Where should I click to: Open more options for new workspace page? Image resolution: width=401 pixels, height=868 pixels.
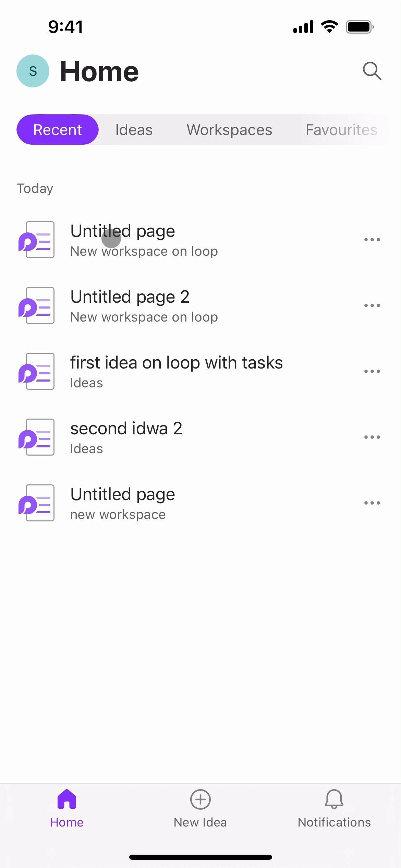[x=372, y=503]
